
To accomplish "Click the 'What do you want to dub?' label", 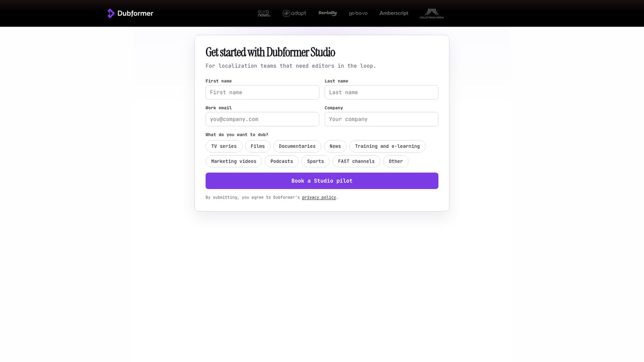I will (x=237, y=135).
